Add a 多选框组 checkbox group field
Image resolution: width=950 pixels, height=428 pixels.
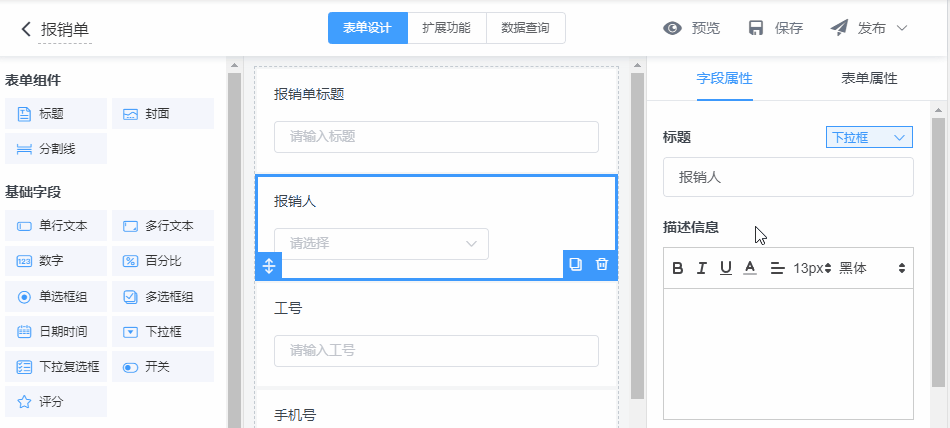tap(163, 297)
